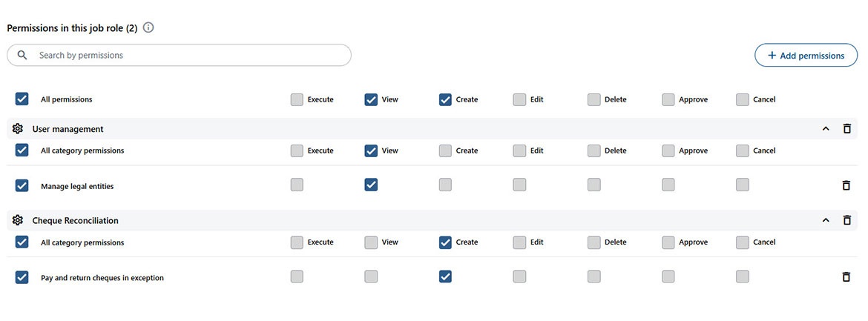Click the User management gear icon
This screenshot has width=868, height=321.
point(18,129)
